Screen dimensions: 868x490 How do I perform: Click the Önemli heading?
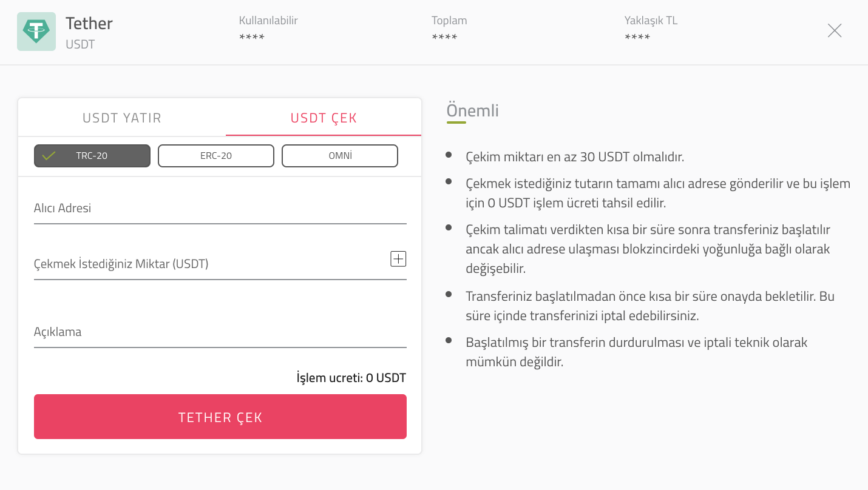coord(473,110)
